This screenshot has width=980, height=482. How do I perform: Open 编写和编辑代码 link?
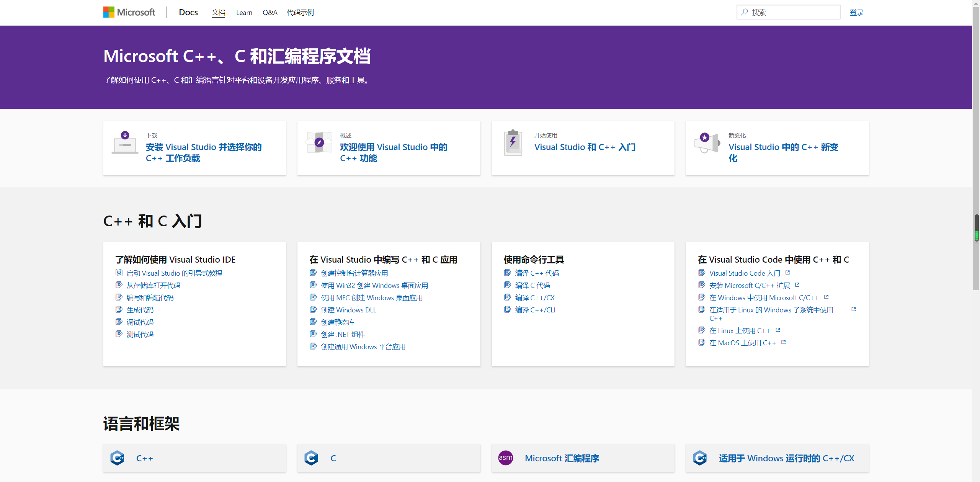pyautogui.click(x=150, y=297)
